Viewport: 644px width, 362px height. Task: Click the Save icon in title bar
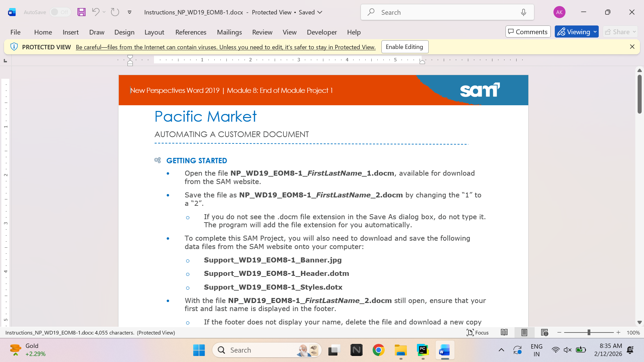82,12
